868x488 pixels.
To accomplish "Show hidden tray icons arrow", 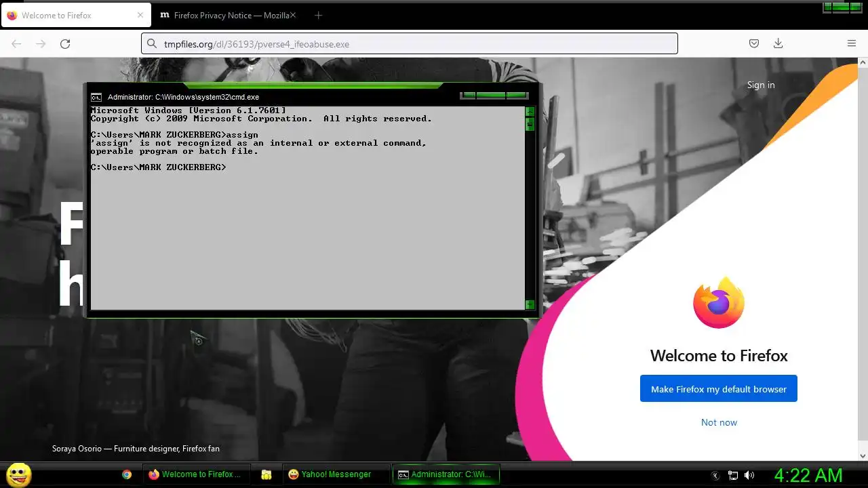I will click(715, 476).
